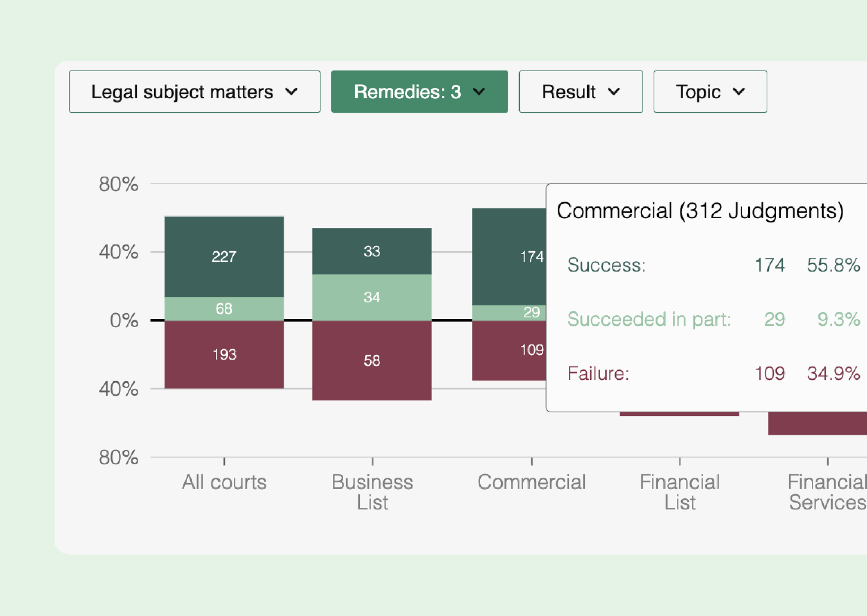This screenshot has height=616, width=867.
Task: Select All courts succeeded-in-part segment 68
Action: [x=224, y=309]
